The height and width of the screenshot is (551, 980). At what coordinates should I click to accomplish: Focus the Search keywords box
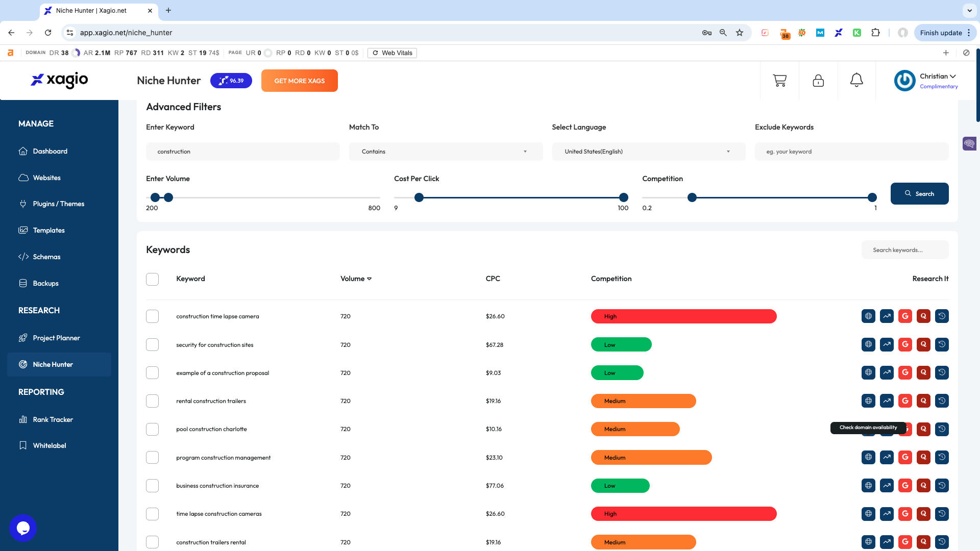pos(905,250)
